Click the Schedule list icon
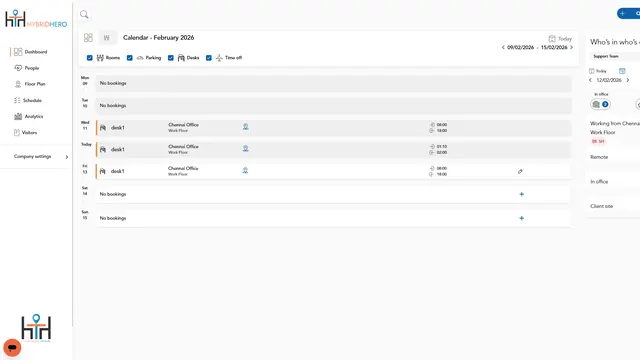The image size is (640, 360). tap(17, 100)
